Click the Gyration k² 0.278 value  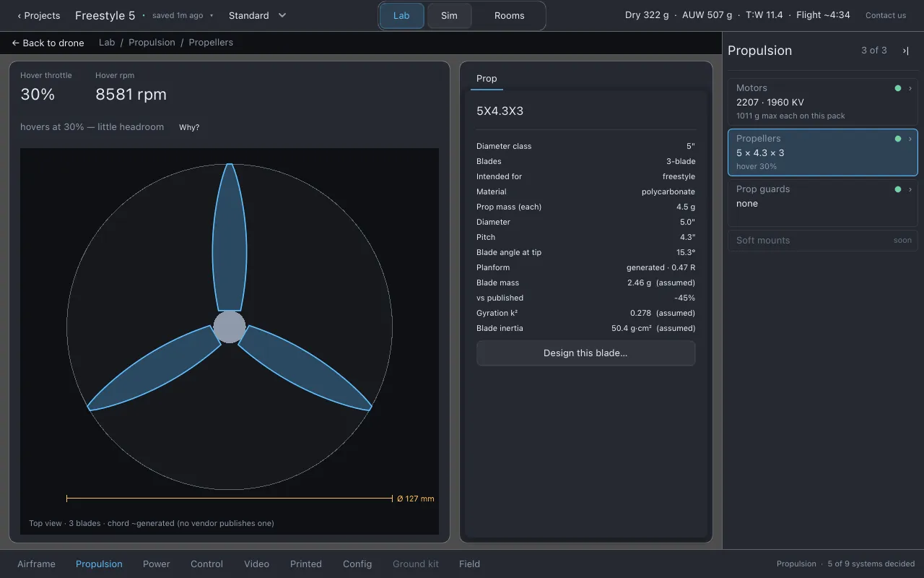point(662,313)
